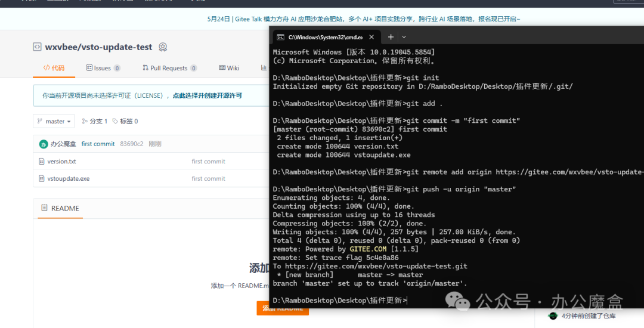Screen dimensions: 644x328
Task: Click the repository code icon beside the title
Action: (37, 47)
